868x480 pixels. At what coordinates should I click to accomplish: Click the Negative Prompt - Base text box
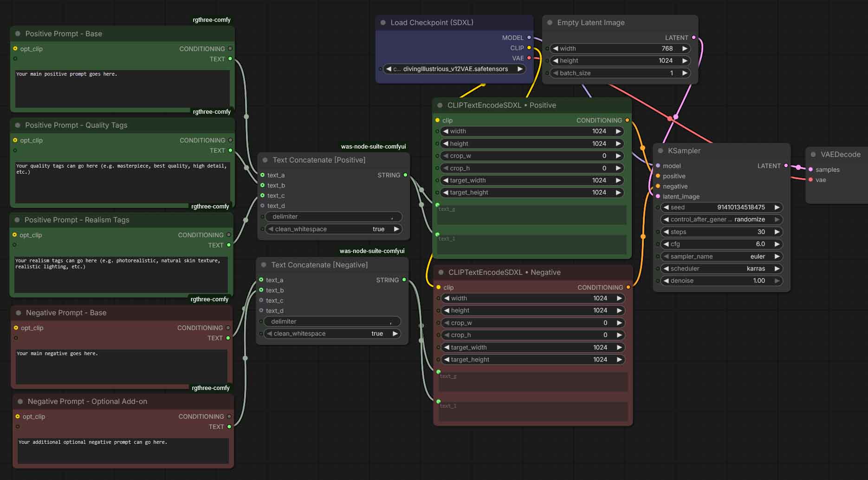[x=122, y=367]
